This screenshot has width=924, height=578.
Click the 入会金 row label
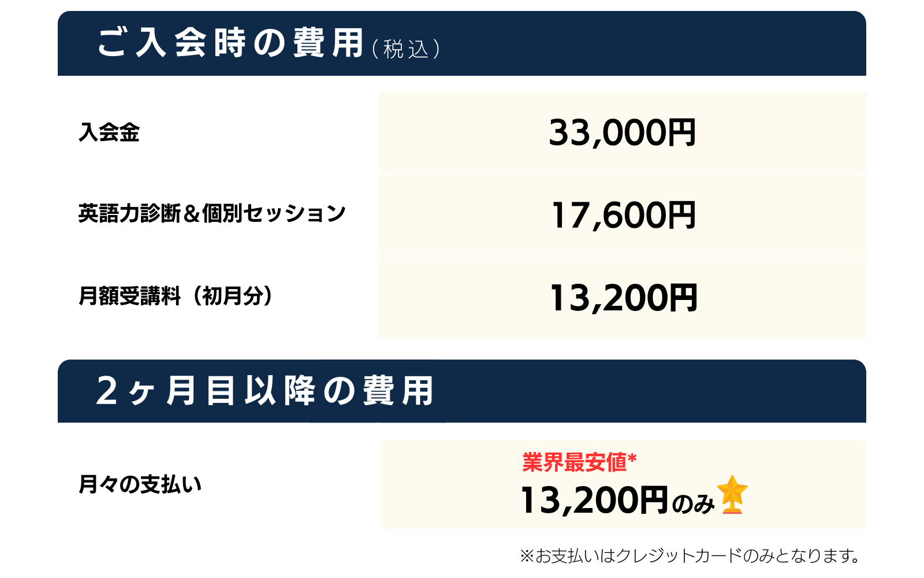pos(109,132)
